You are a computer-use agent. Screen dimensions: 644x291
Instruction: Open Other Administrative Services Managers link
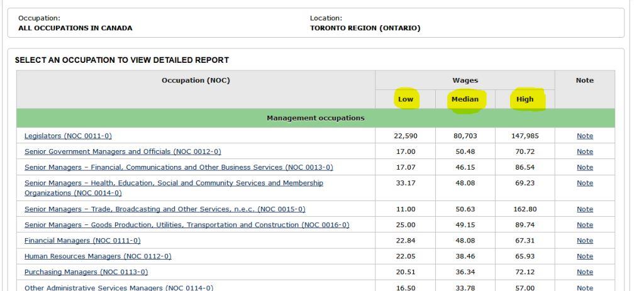point(119,288)
